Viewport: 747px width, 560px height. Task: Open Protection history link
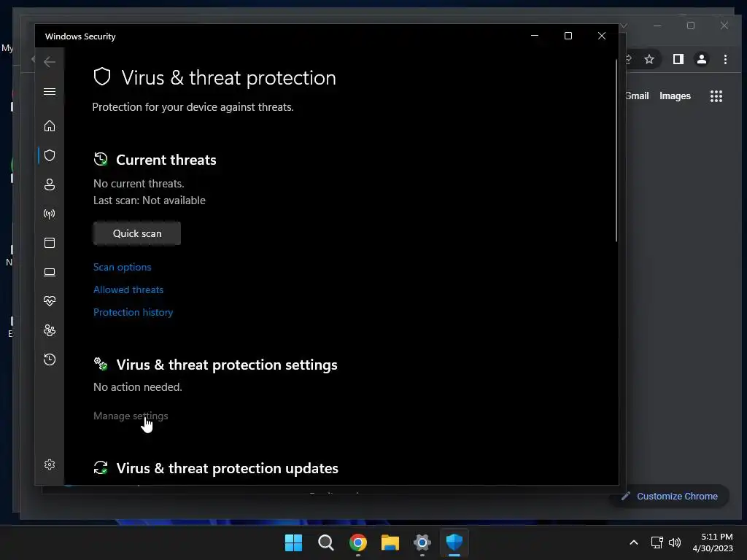click(x=133, y=312)
